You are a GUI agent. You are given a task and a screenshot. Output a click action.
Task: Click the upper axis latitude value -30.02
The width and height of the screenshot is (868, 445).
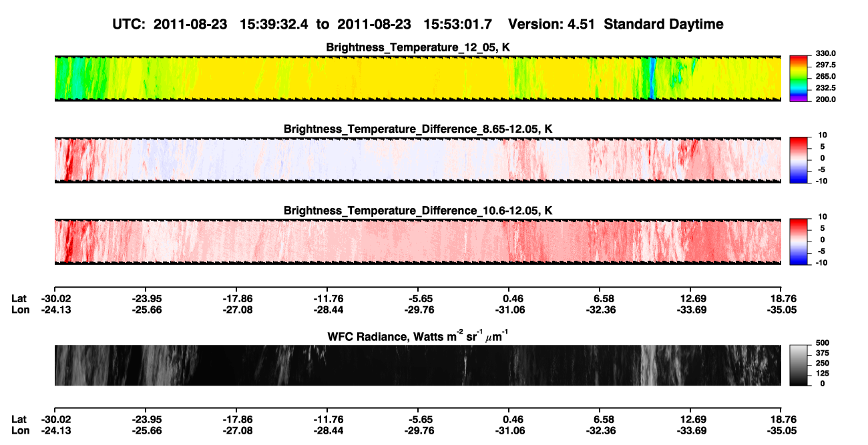[x=55, y=298]
